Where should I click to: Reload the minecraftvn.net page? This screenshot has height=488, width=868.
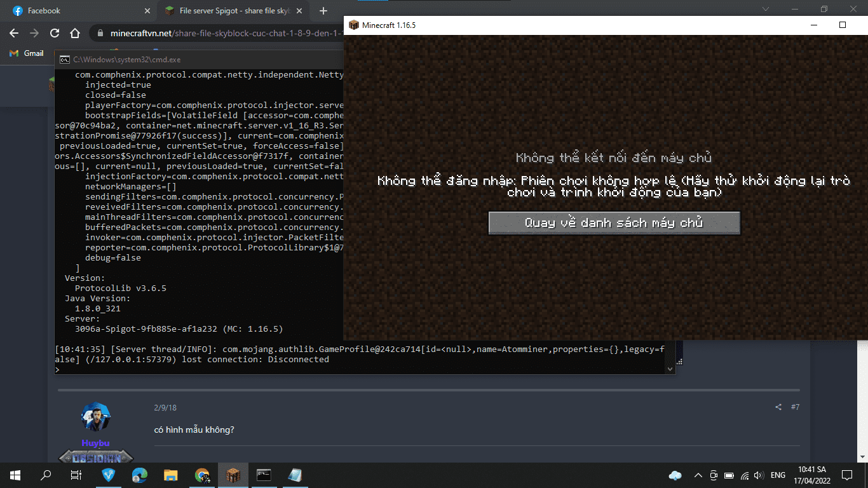click(55, 33)
